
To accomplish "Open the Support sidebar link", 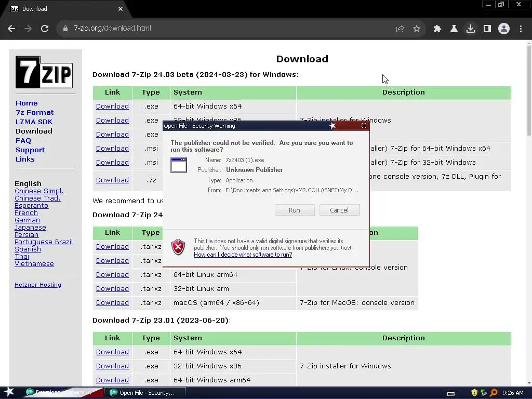I will 30,150.
